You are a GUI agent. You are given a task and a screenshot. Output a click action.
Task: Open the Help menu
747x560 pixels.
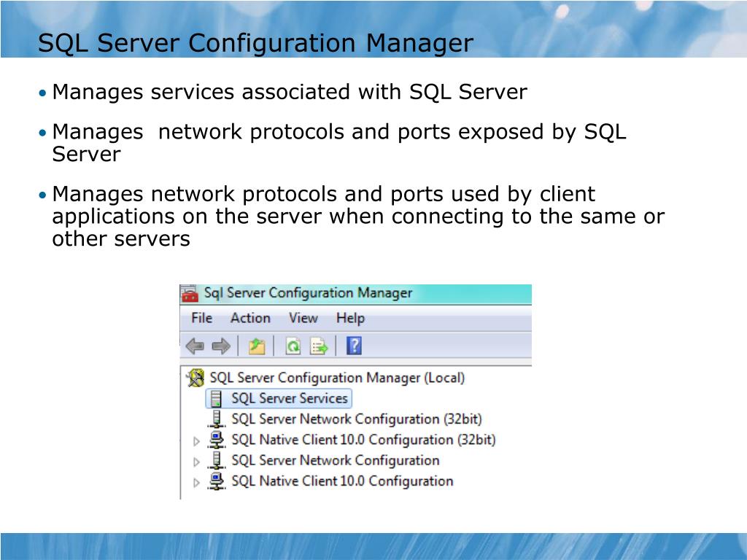pyautogui.click(x=350, y=318)
